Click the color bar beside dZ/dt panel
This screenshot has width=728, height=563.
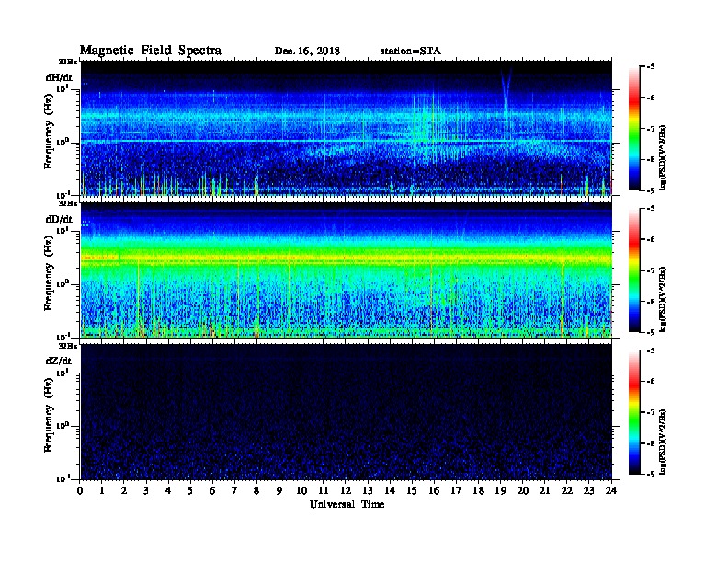(633, 412)
